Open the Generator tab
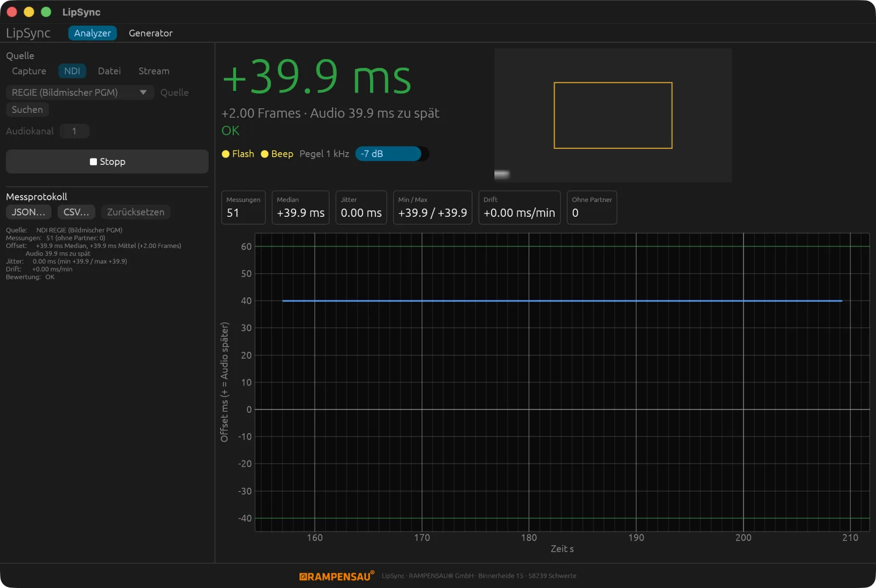 coord(151,33)
